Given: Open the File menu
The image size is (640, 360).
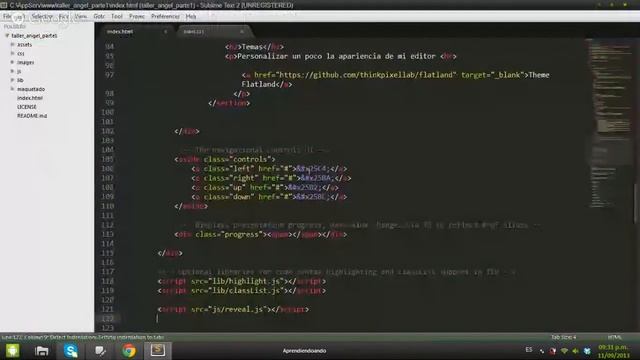Looking at the screenshot, I should 7,17.
